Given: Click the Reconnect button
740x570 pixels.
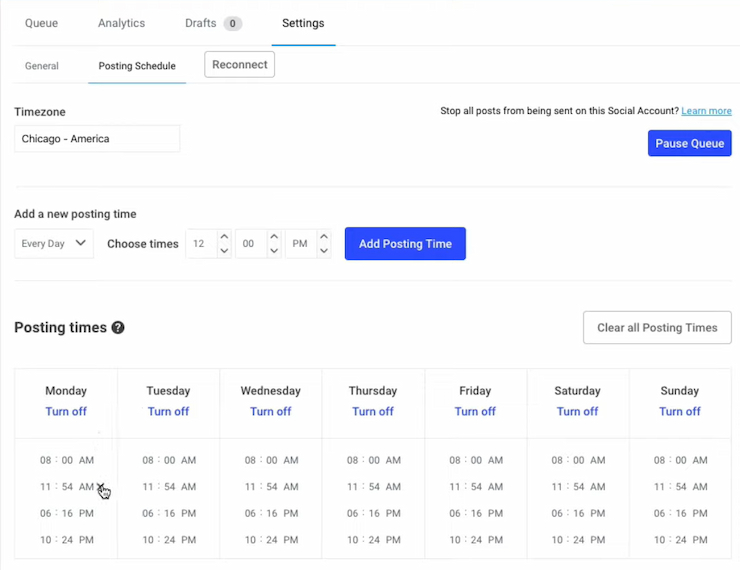Looking at the screenshot, I should pos(239,65).
